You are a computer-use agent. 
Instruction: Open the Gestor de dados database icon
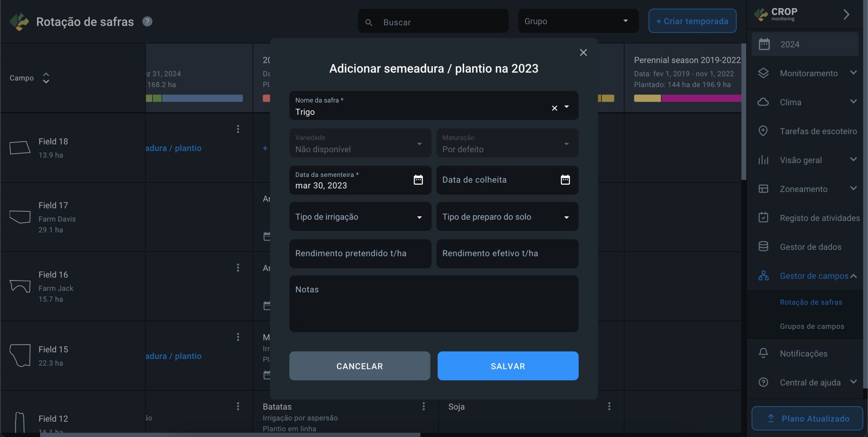point(763,246)
